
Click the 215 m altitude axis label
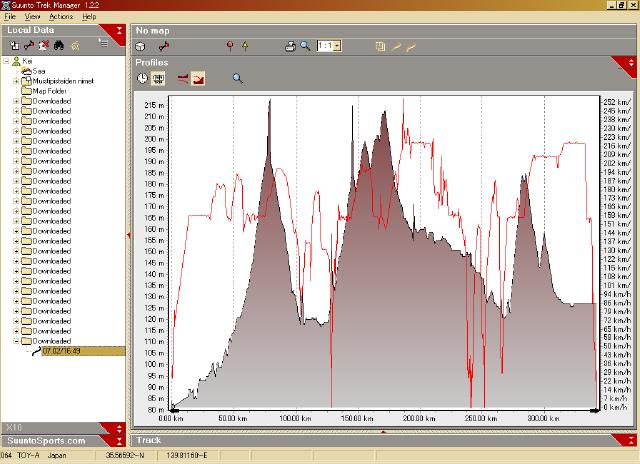pos(154,105)
